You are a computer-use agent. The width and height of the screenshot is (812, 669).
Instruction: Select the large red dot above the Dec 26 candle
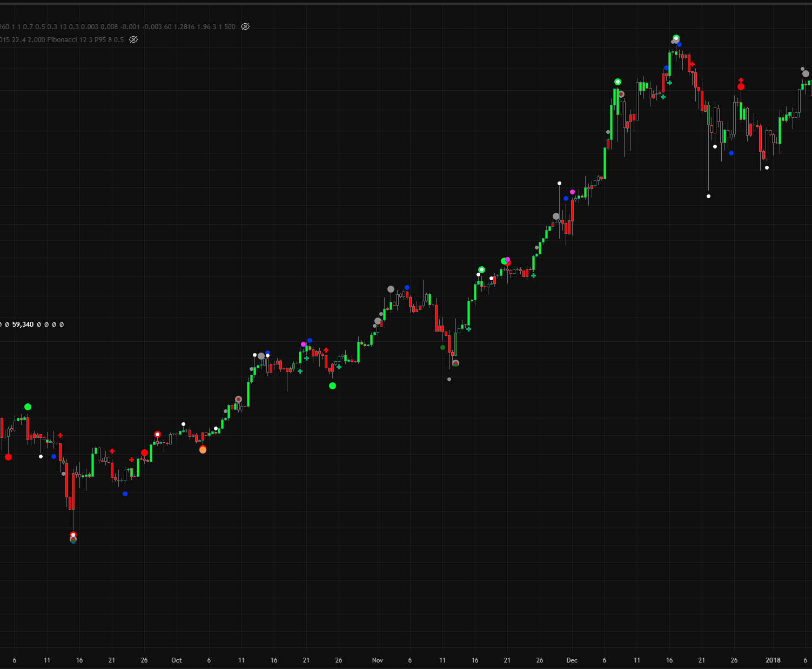(741, 86)
